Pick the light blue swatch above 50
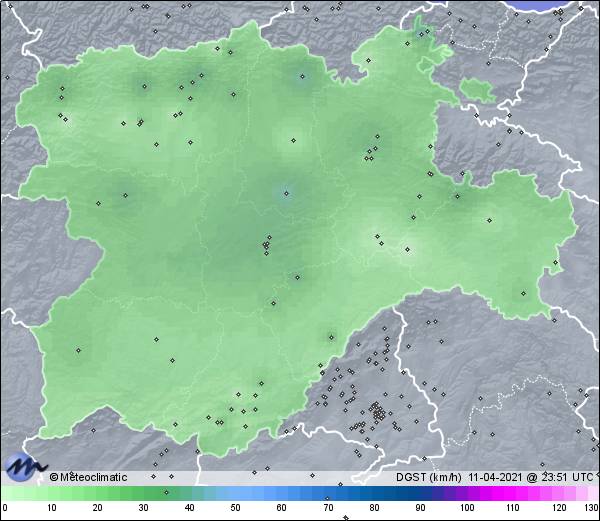Screen dimensions: 600x521 click(235, 493)
